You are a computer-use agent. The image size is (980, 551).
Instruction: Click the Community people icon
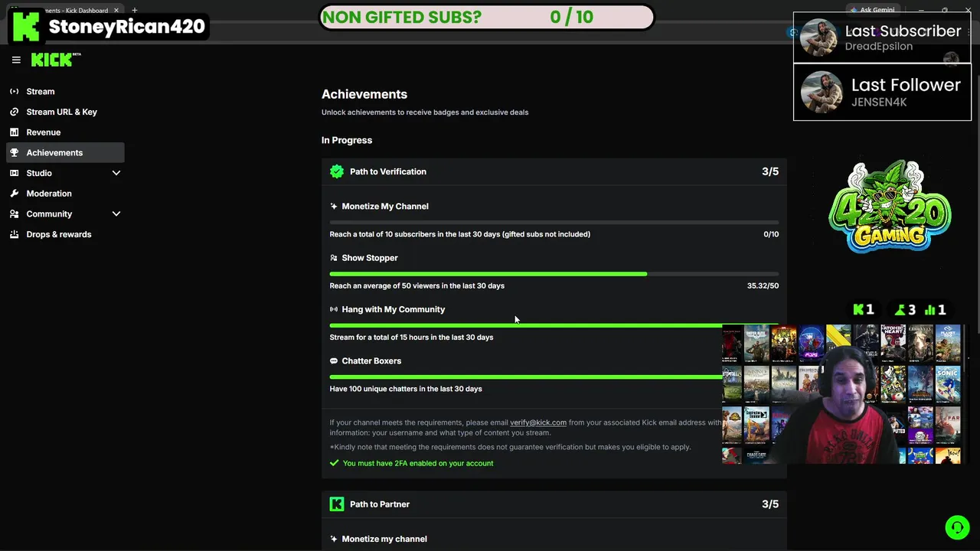[14, 214]
